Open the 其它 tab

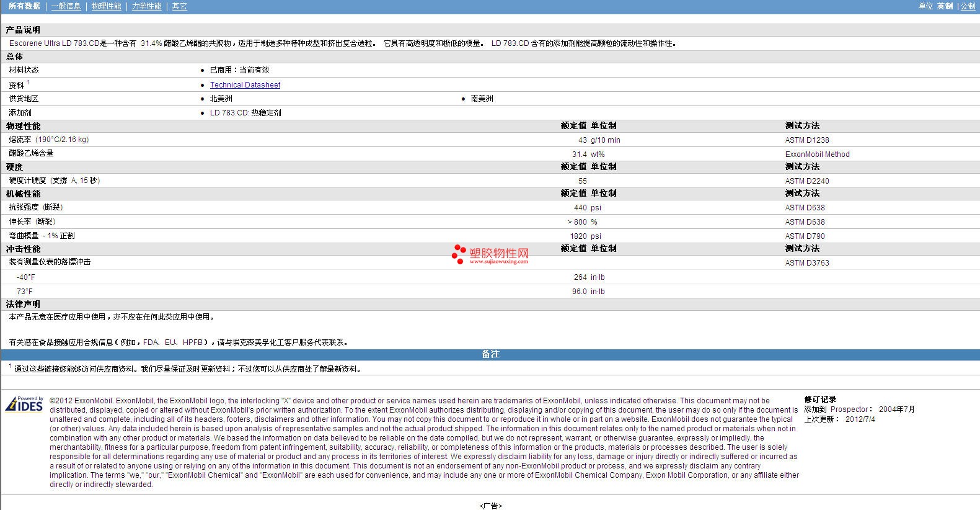[x=179, y=6]
